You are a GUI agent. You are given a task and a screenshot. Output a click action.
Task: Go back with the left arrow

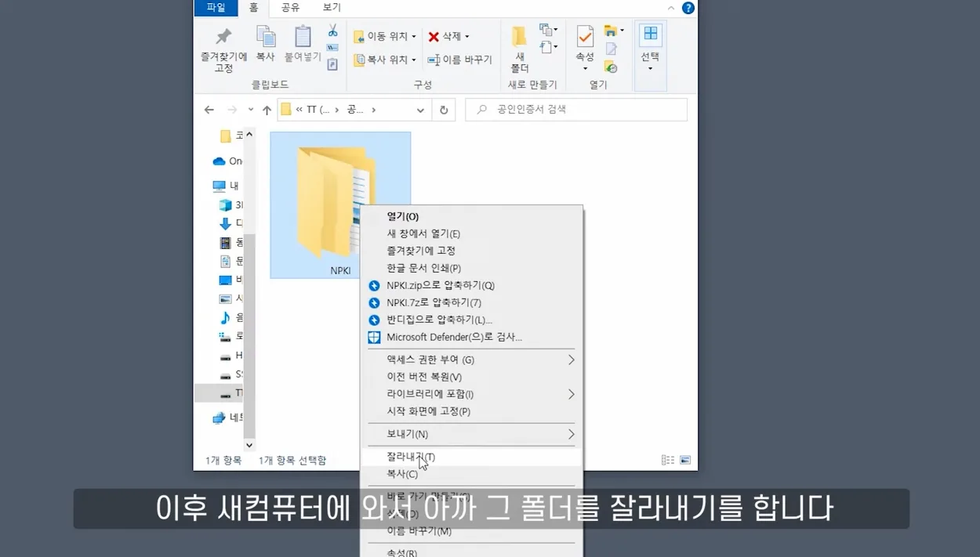pos(209,110)
